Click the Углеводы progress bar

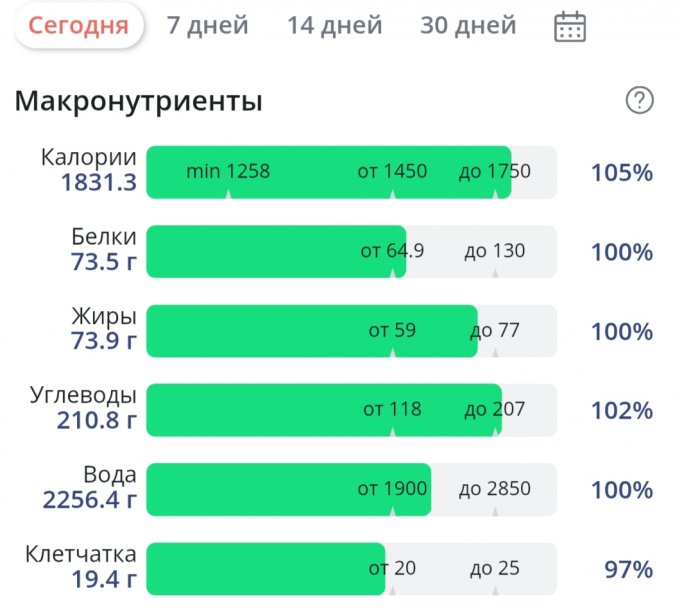pos(350,410)
